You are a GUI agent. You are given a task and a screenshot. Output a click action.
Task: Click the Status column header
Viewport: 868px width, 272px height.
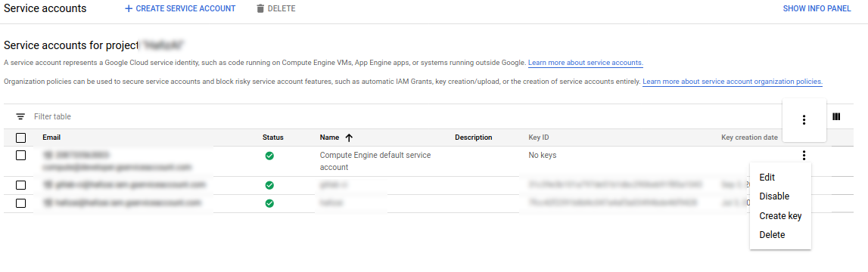point(273,138)
